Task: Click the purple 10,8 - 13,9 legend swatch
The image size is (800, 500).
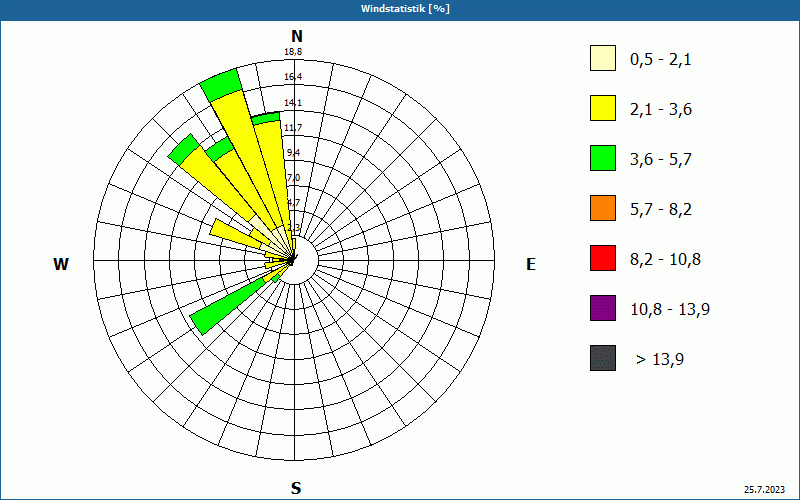Action: 603,308
